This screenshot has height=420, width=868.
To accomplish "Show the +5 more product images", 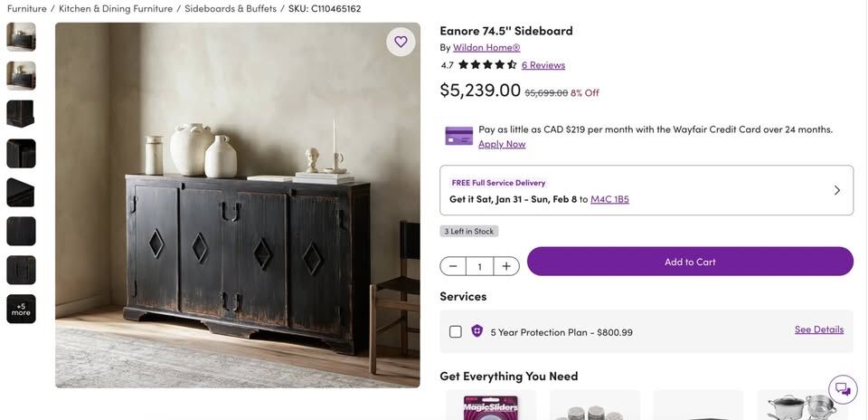I will coord(21,309).
